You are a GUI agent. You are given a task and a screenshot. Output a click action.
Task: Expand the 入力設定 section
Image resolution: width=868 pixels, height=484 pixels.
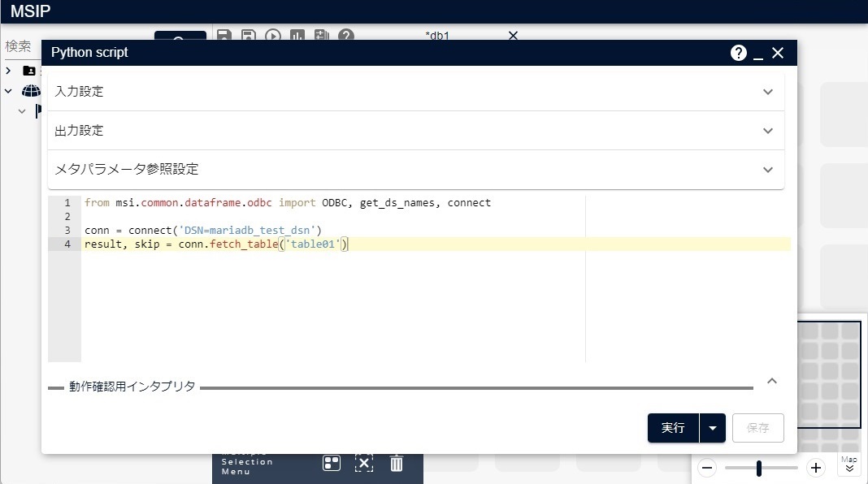pos(768,92)
